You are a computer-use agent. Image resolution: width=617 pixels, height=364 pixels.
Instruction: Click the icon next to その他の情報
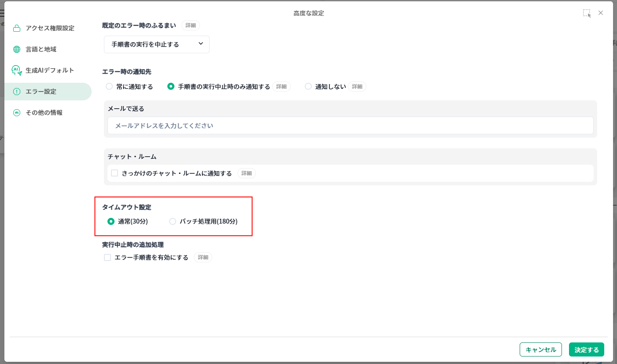pos(17,113)
